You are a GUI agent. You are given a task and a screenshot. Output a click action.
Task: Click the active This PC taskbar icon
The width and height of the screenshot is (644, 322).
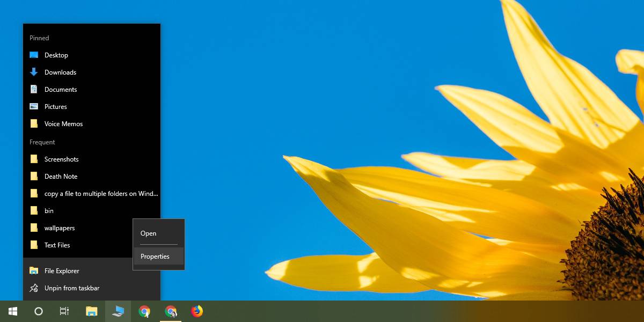pos(118,311)
